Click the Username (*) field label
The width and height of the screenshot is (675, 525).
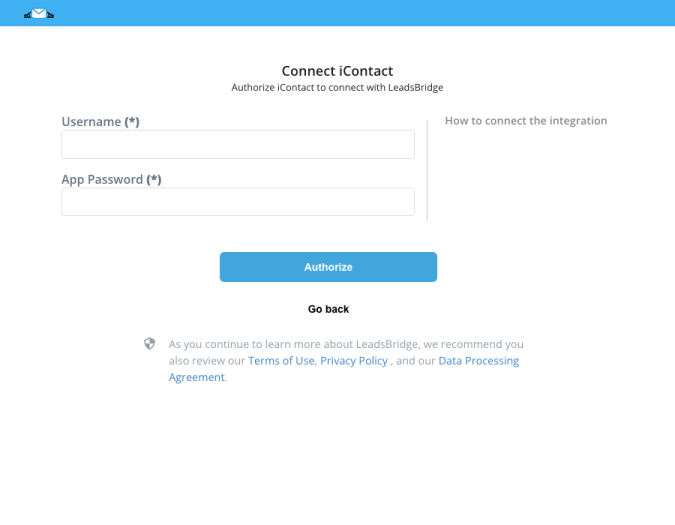[100, 122]
